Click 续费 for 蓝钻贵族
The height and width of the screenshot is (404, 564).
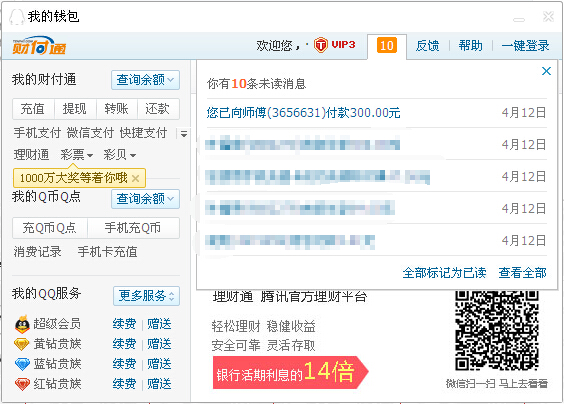(124, 364)
